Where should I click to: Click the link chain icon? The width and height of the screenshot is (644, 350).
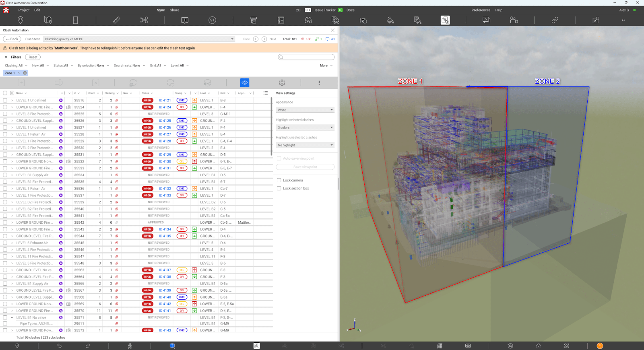coord(555,20)
